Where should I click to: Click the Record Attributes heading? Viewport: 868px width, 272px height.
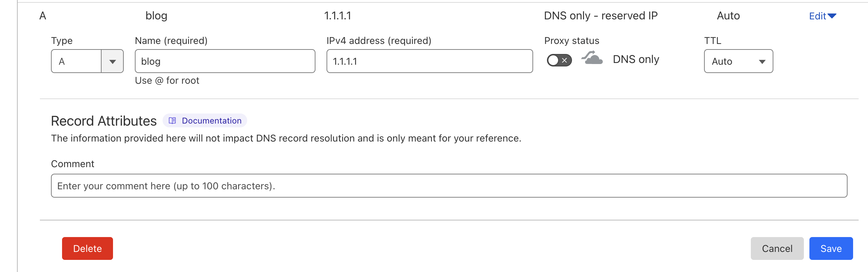point(104,121)
